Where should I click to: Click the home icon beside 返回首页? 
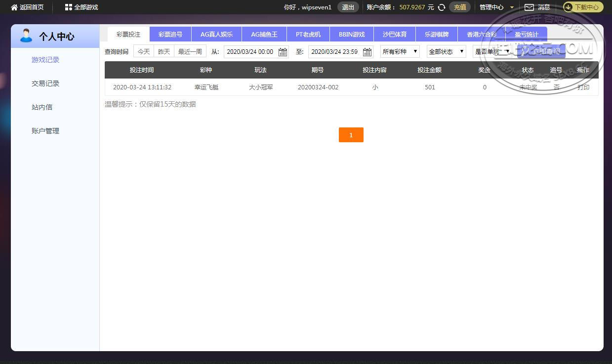click(14, 7)
